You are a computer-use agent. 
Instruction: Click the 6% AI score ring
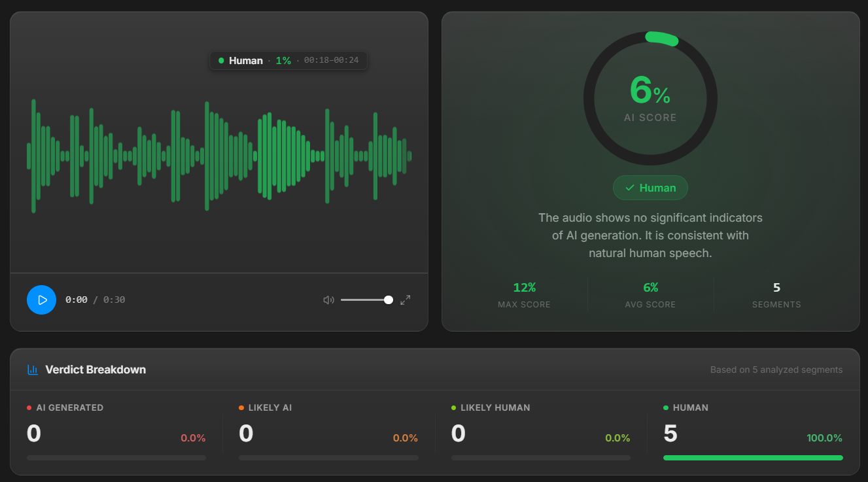click(x=650, y=98)
